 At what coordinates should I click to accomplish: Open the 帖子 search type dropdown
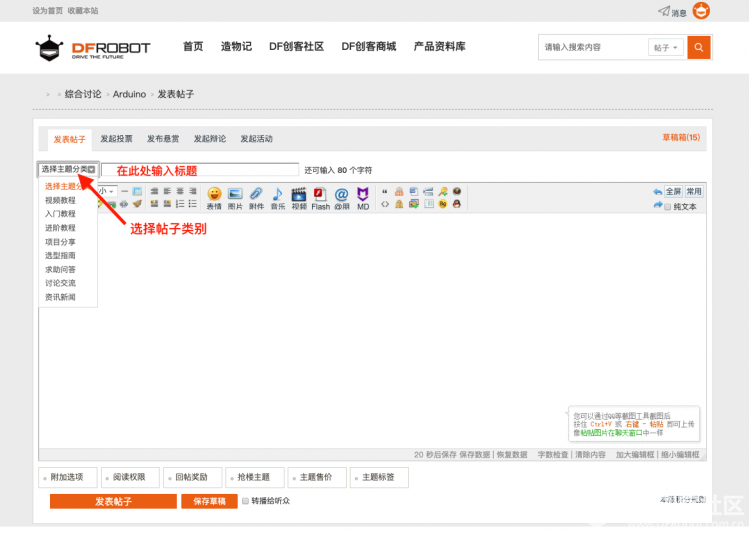click(666, 48)
